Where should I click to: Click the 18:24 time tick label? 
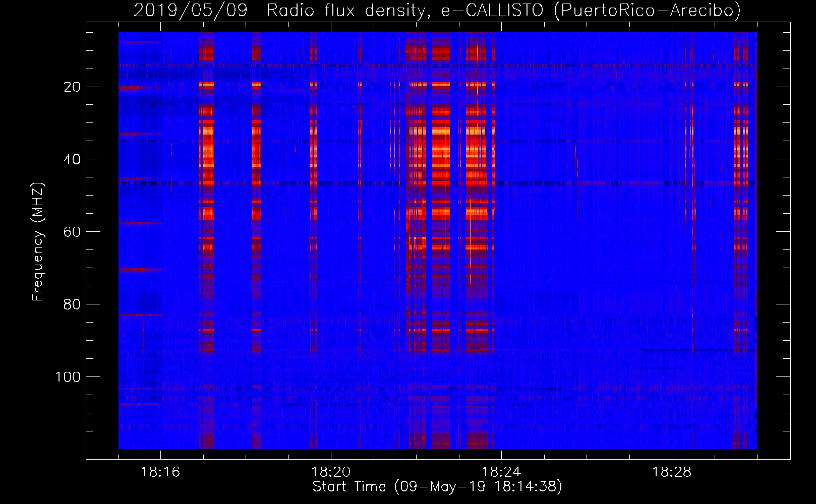tap(501, 472)
